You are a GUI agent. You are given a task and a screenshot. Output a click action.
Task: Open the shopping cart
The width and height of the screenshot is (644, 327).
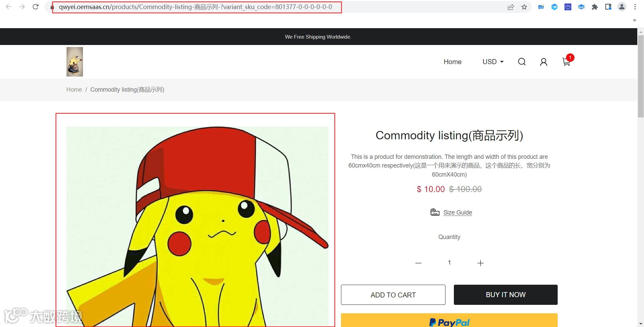coord(567,61)
